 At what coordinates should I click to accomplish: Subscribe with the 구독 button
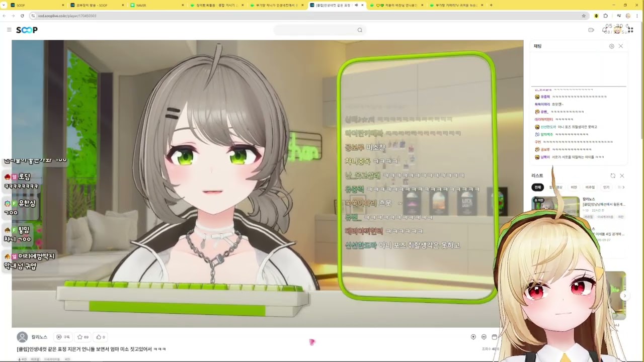pos(63,337)
